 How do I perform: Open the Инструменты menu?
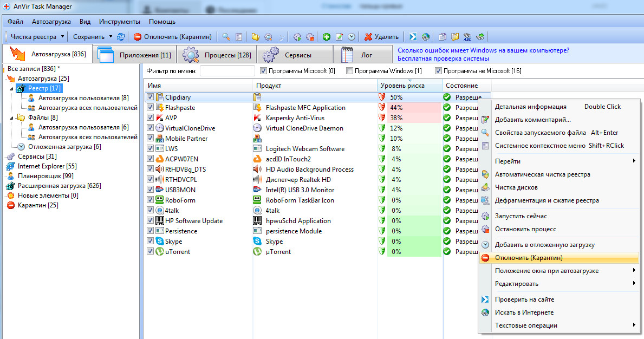[120, 22]
